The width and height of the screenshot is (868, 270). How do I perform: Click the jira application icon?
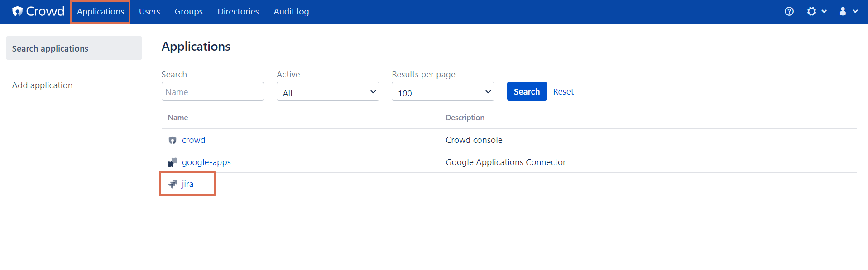pos(173,184)
